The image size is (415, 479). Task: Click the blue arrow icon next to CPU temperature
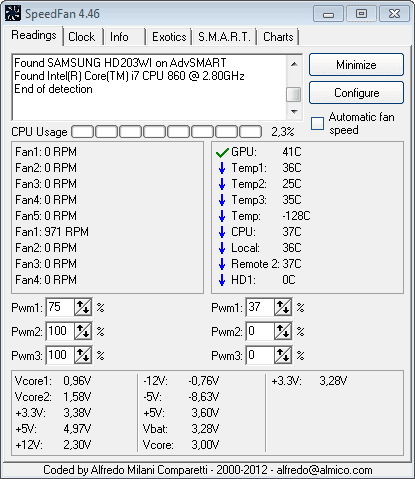(222, 232)
